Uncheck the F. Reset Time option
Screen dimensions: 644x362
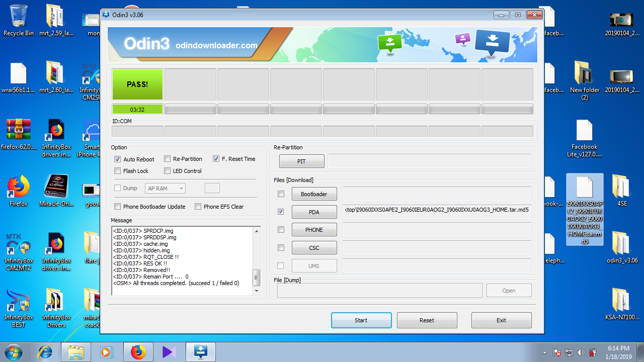[216, 159]
